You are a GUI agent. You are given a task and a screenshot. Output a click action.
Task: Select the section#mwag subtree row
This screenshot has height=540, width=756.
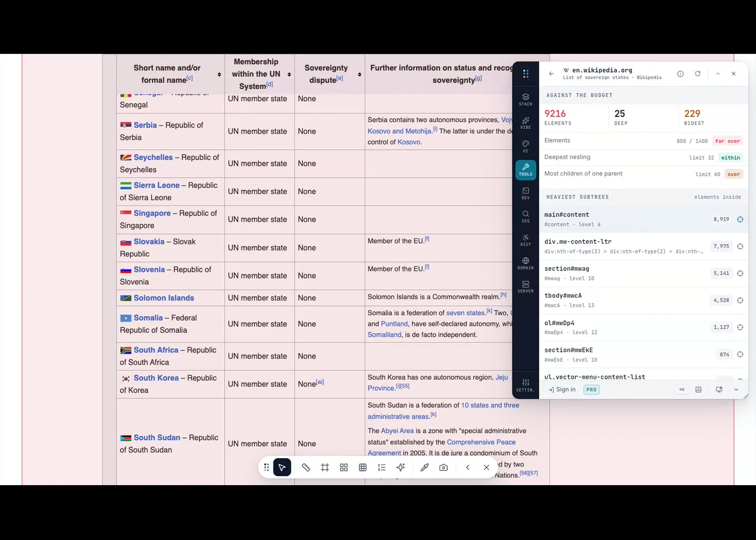(644, 273)
